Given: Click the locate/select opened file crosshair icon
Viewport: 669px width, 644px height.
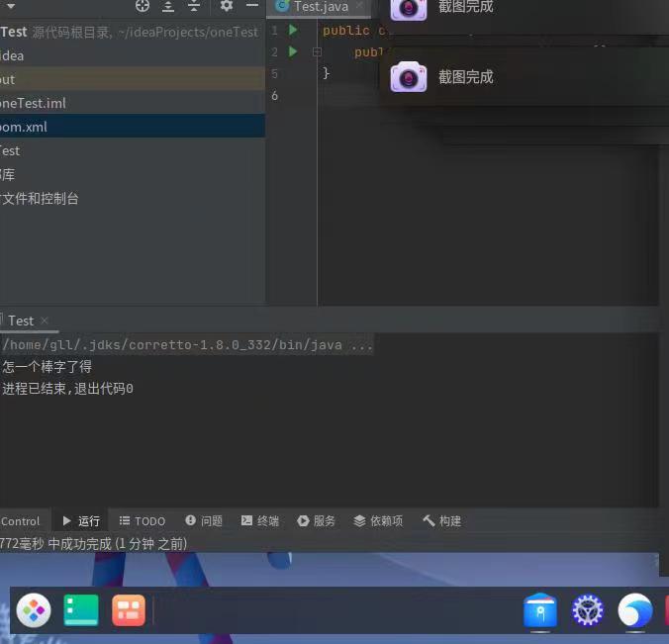Looking at the screenshot, I should [143, 6].
